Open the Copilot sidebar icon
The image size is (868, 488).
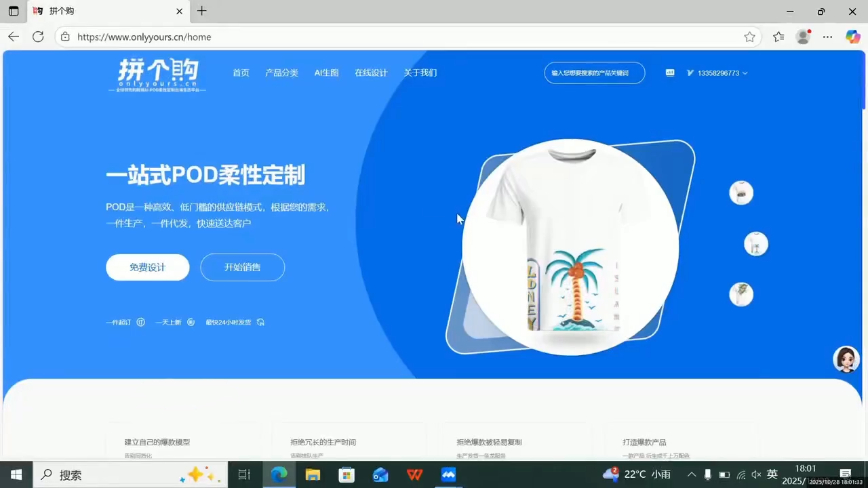[852, 37]
